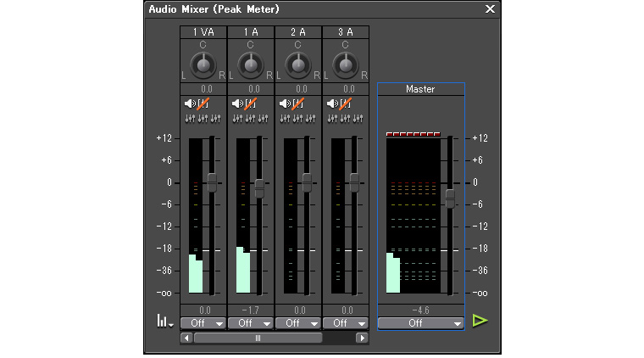Select the 1 VA track header
The width and height of the screenshot is (644, 358).
tap(203, 32)
